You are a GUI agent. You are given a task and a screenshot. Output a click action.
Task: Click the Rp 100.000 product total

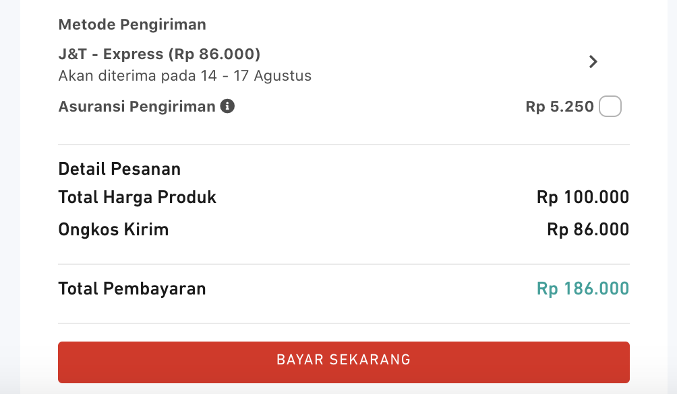click(x=583, y=197)
